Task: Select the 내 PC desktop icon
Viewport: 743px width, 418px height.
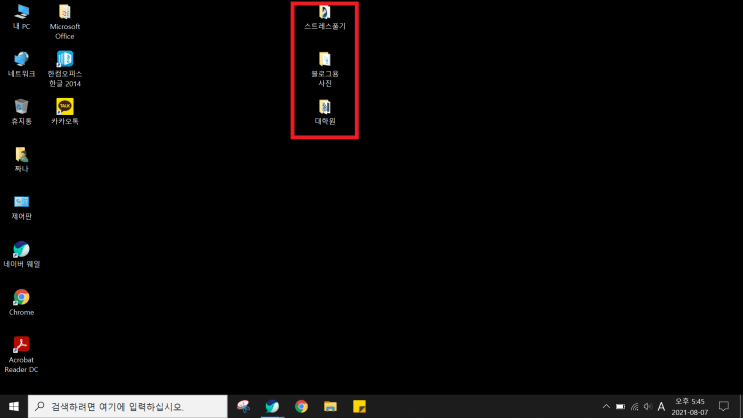Action: tap(21, 18)
